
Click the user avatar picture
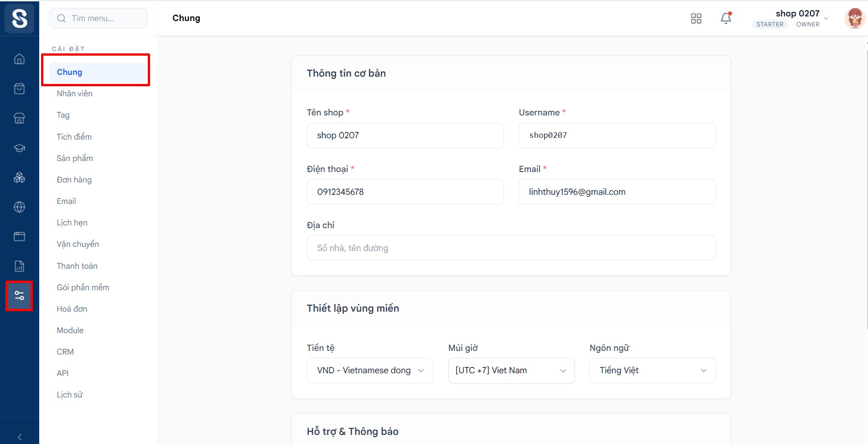(854, 18)
